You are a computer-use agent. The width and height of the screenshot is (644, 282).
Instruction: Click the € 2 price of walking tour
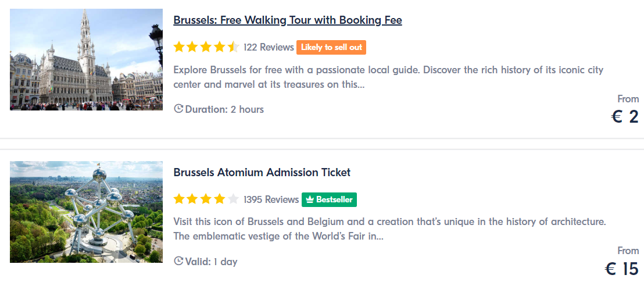(x=625, y=117)
